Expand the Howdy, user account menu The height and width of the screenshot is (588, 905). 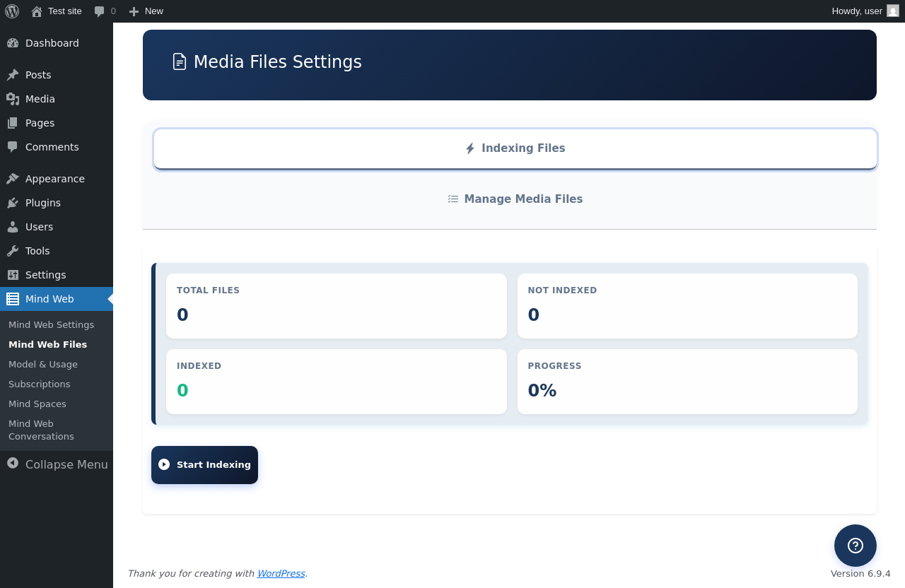[856, 11]
